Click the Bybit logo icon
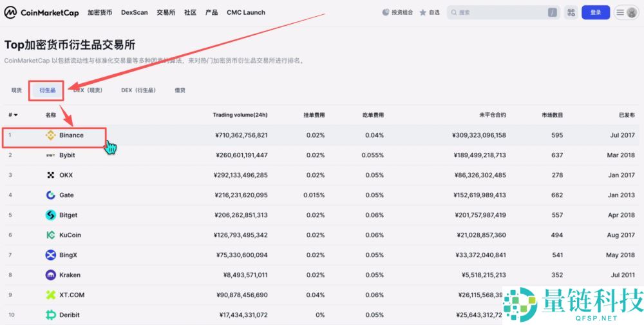Screen dimensions: 644x325 (50, 155)
